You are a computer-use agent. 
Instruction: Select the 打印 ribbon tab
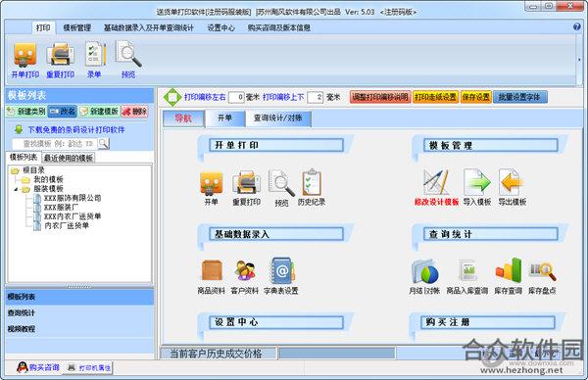43,27
